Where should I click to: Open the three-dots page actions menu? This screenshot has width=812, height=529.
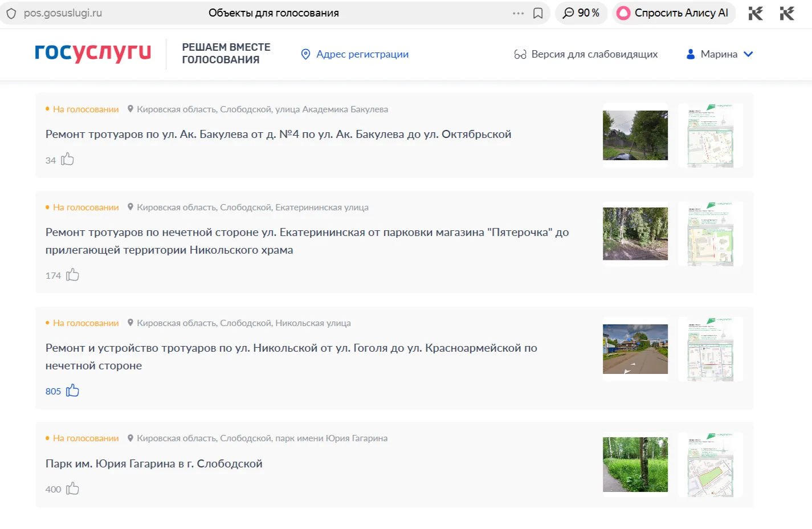click(x=518, y=13)
